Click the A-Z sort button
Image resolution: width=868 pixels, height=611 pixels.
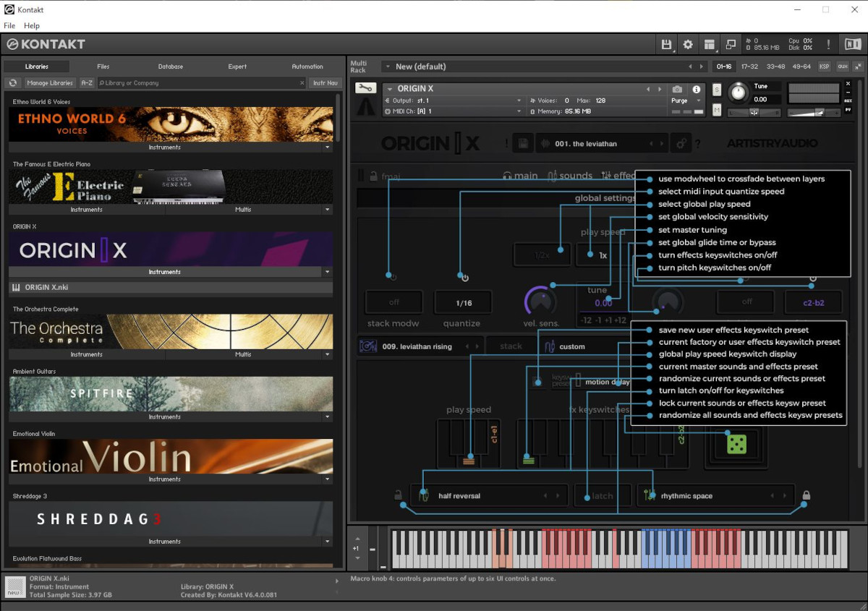pos(87,83)
